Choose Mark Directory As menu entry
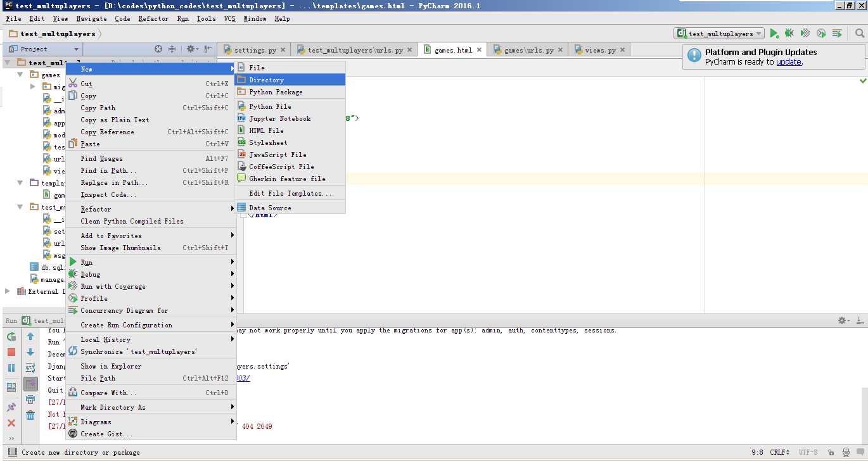This screenshot has height=461, width=868. [151, 407]
